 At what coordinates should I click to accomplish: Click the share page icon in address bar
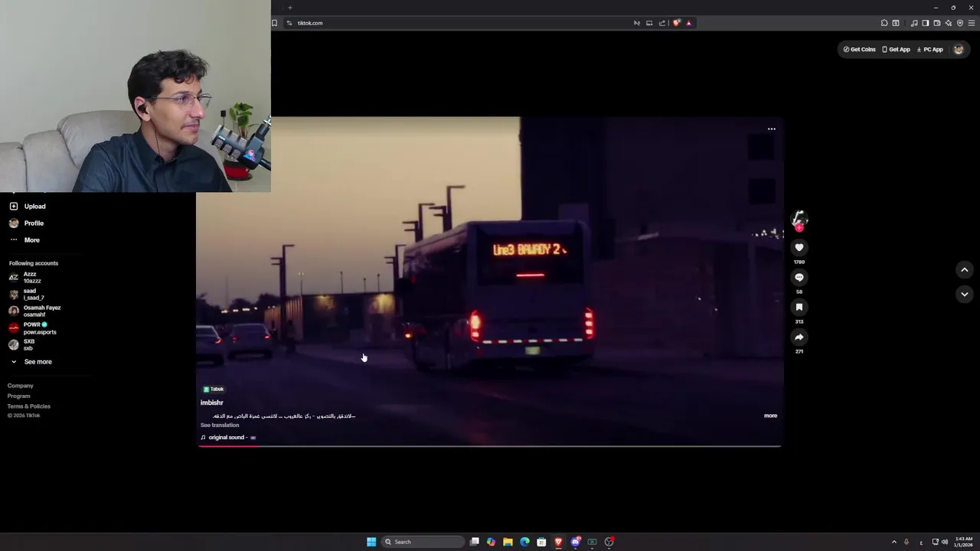pyautogui.click(x=662, y=23)
